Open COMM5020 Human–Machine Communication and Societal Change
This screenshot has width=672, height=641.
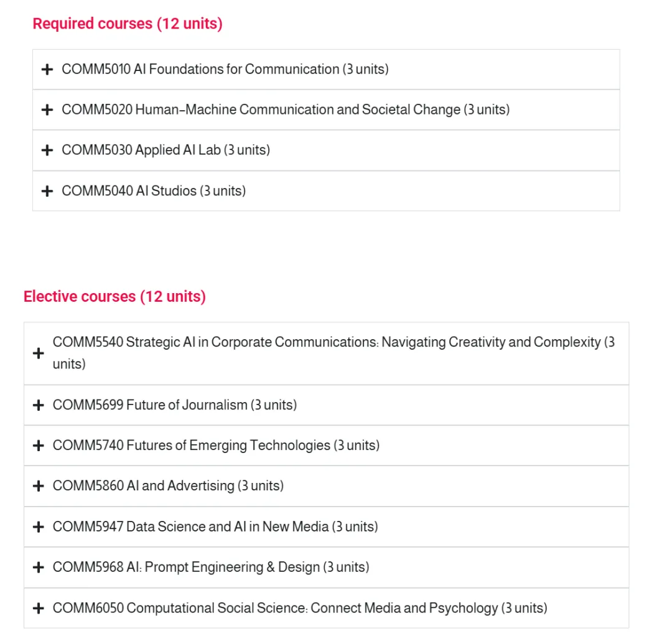[326, 110]
